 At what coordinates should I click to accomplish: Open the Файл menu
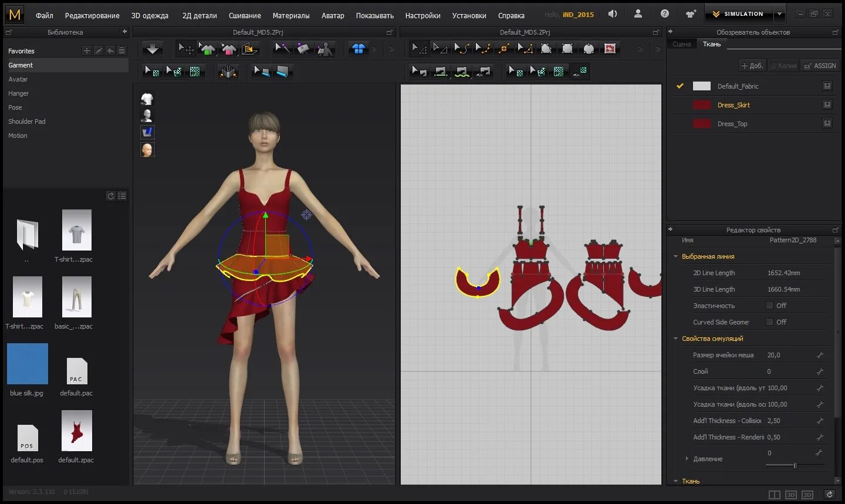pyautogui.click(x=45, y=16)
